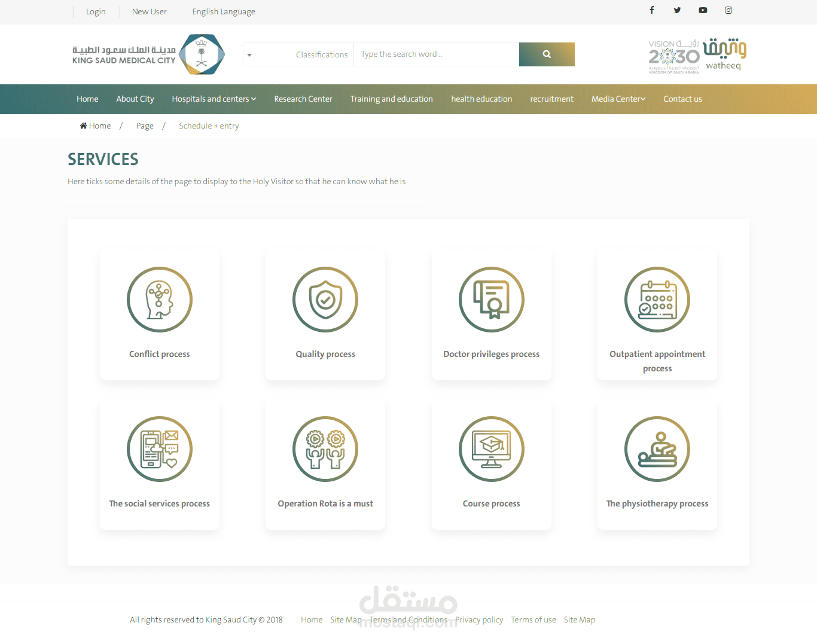The height and width of the screenshot is (644, 817).
Task: Click the footer Terms of use link
Action: [x=534, y=620]
